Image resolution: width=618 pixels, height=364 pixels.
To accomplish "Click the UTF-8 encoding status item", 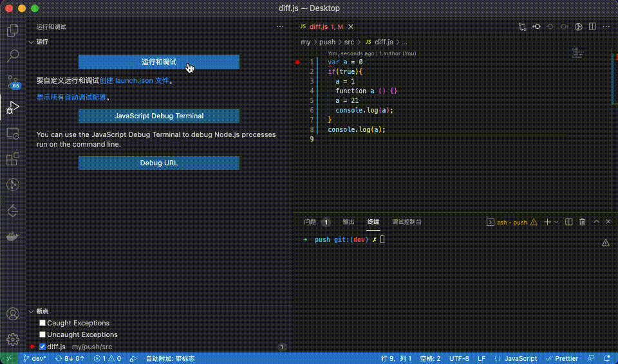I will pyautogui.click(x=459, y=358).
